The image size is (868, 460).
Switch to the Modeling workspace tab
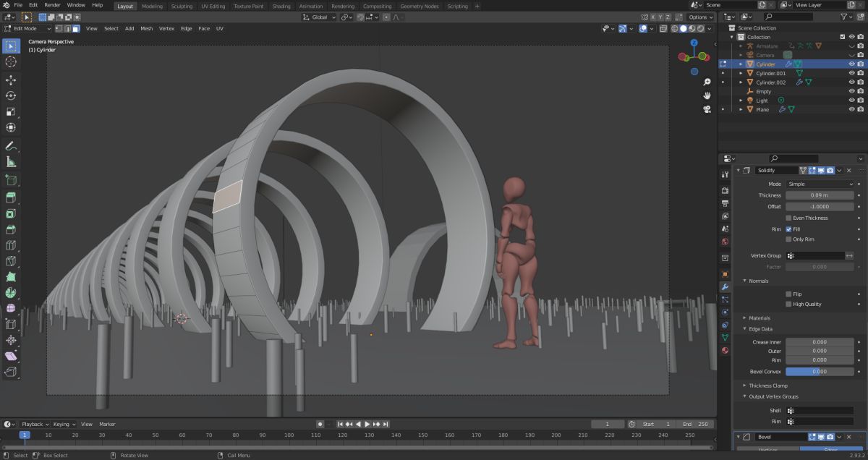pyautogui.click(x=152, y=6)
